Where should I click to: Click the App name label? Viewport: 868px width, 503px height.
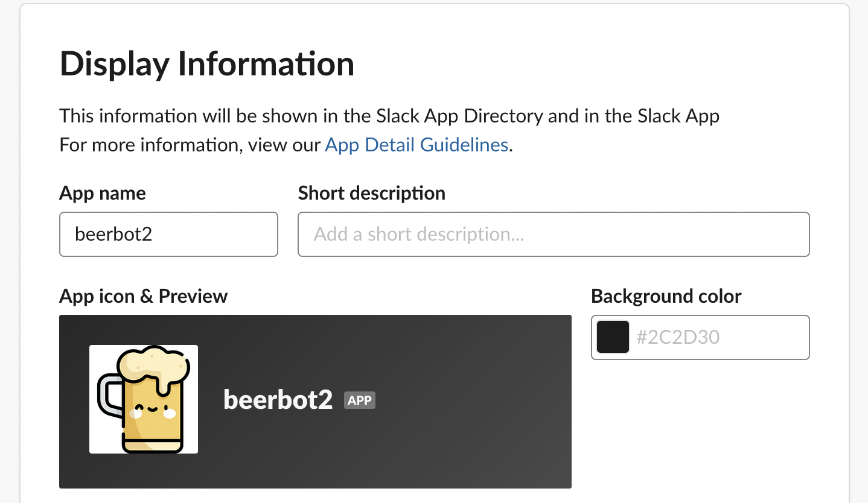point(103,193)
